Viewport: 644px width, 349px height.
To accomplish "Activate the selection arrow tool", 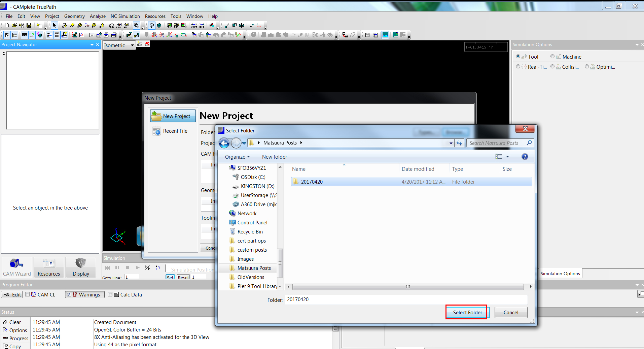I will (x=55, y=25).
